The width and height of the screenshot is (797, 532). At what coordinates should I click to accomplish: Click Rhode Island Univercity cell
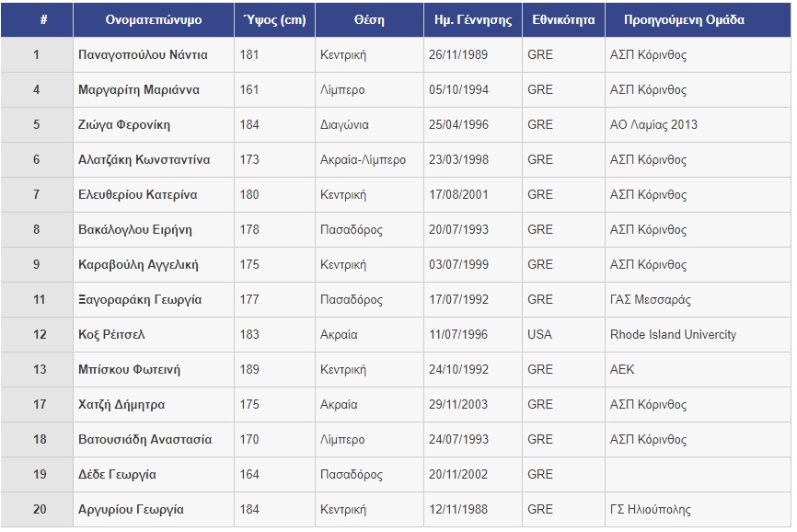[673, 335]
